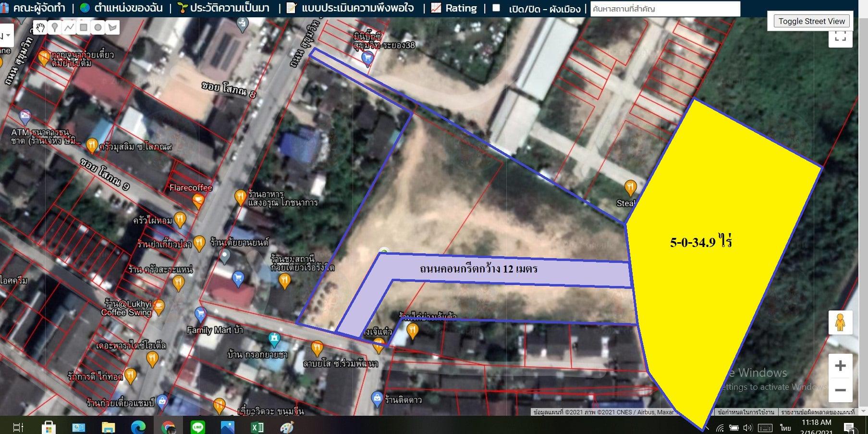This screenshot has width=868, height=434.
Task: Open LINE app from the taskbar
Action: [198, 427]
